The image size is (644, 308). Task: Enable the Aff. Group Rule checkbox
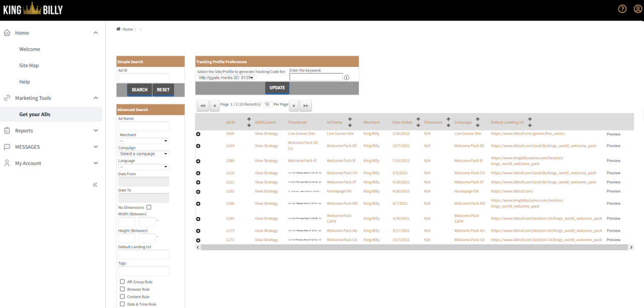[x=122, y=282]
